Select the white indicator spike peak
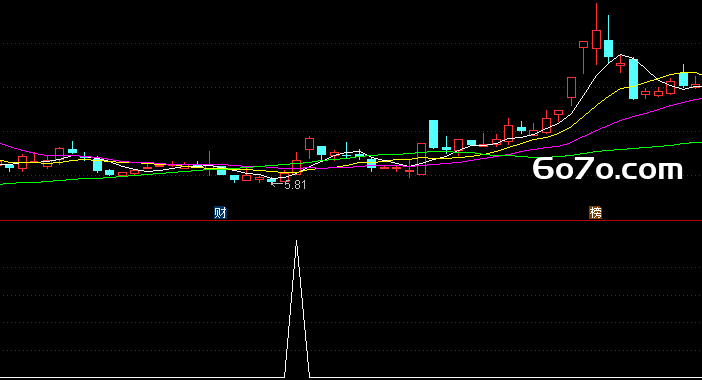The width and height of the screenshot is (702, 380). tap(296, 242)
